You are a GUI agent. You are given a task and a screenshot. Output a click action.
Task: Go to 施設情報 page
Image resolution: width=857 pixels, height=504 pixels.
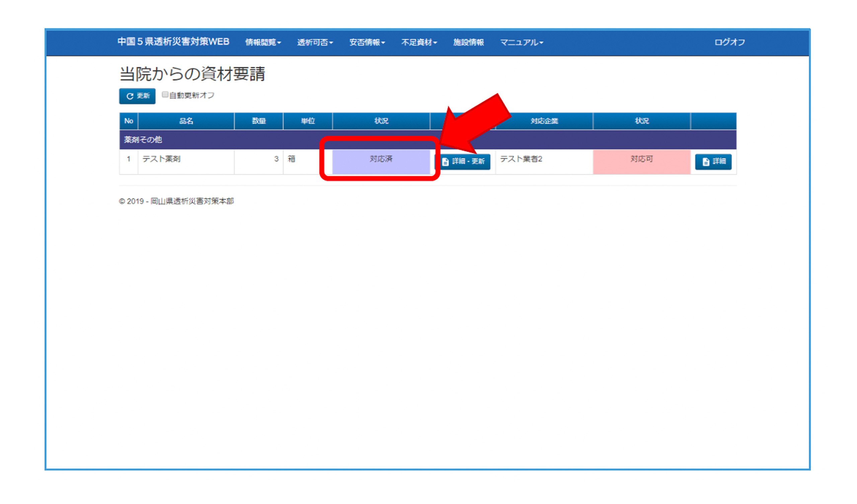[x=468, y=42]
